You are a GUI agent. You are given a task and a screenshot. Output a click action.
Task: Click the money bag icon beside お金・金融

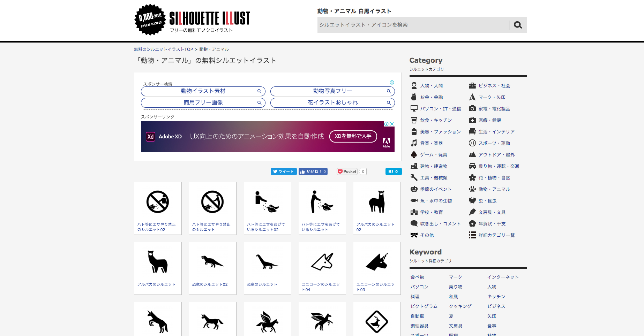[x=414, y=97]
